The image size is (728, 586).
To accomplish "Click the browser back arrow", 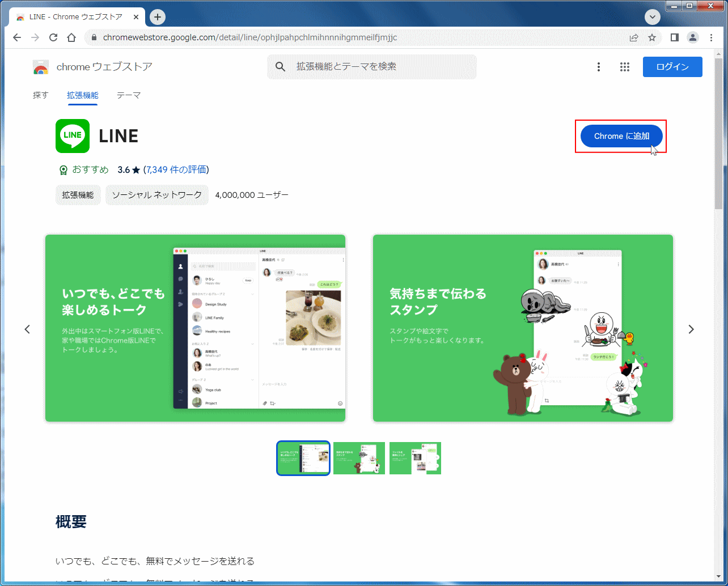I will coord(17,37).
